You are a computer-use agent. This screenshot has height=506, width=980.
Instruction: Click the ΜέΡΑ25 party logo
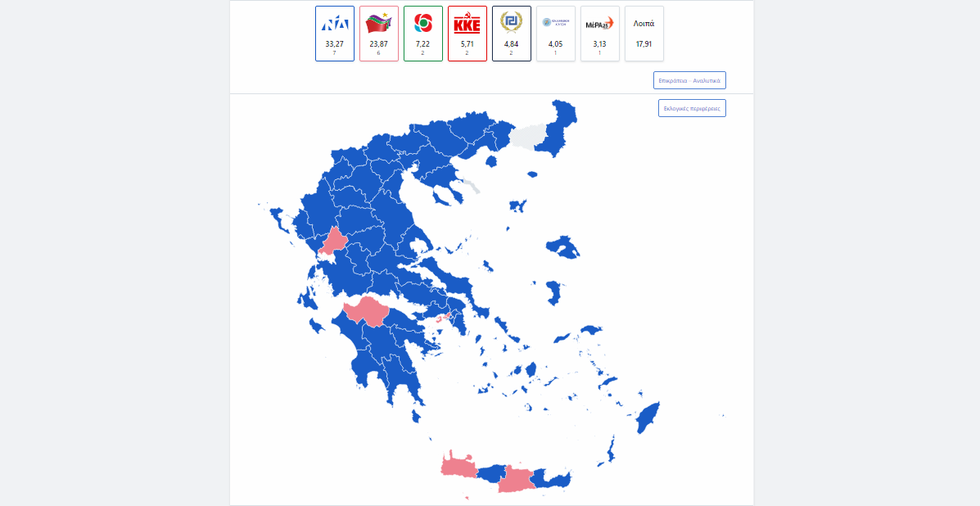click(599, 25)
